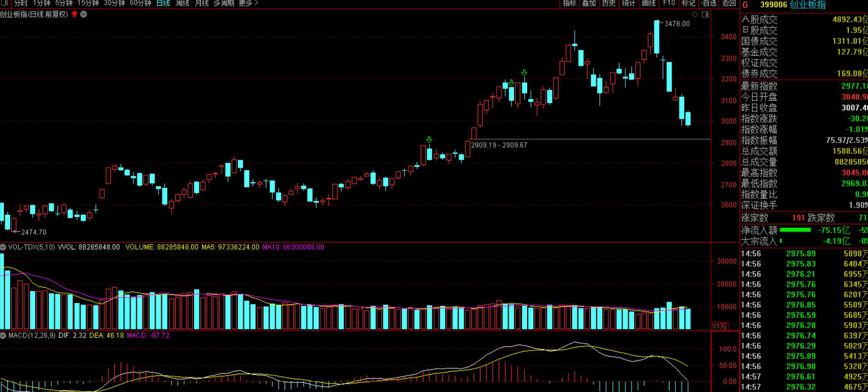Click the 最高指数 row
The height and width of the screenshot is (392, 868).
804,173
